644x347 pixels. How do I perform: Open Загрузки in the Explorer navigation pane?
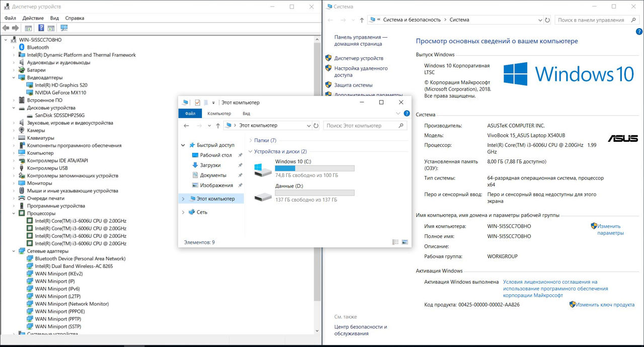tap(210, 165)
